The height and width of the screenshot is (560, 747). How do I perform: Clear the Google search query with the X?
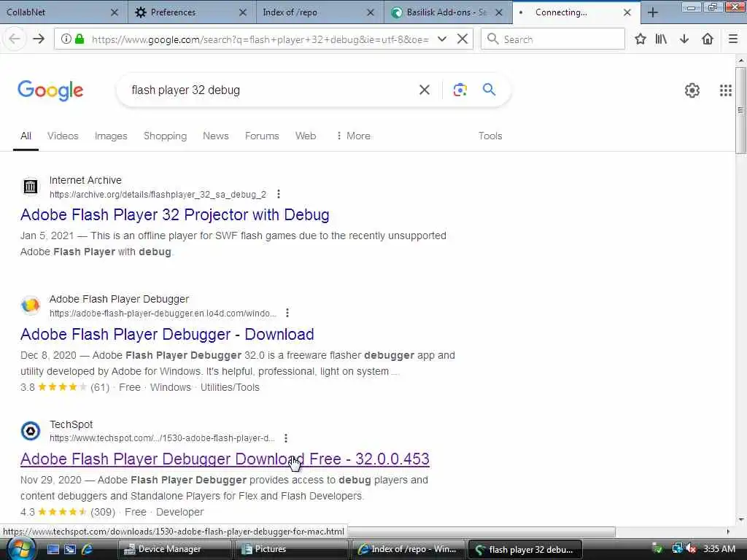pos(424,90)
